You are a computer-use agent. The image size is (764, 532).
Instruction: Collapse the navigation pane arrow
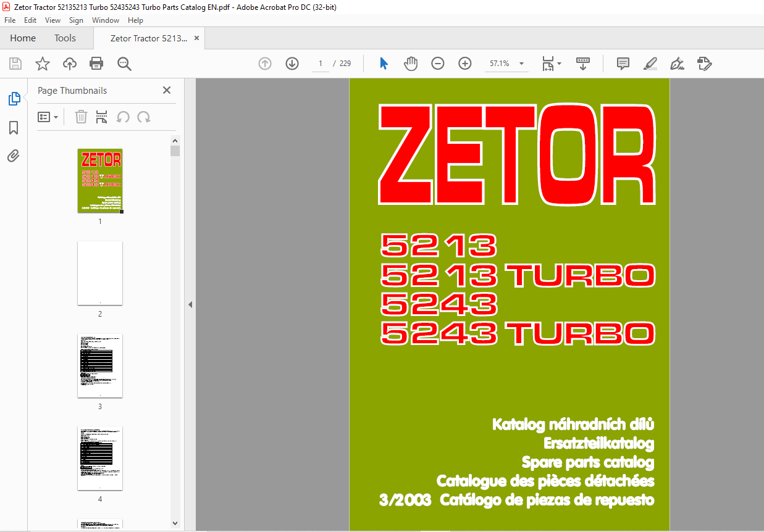pyautogui.click(x=190, y=304)
